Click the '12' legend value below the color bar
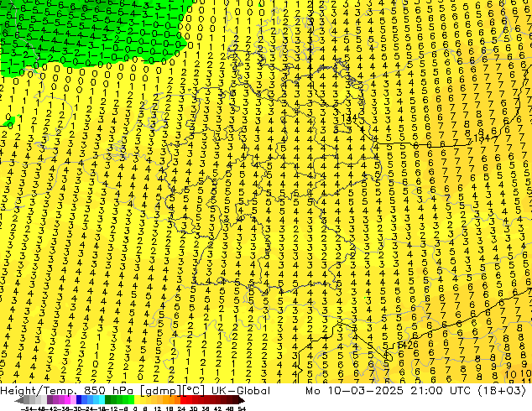This screenshot has height=411, width=532. (158, 409)
